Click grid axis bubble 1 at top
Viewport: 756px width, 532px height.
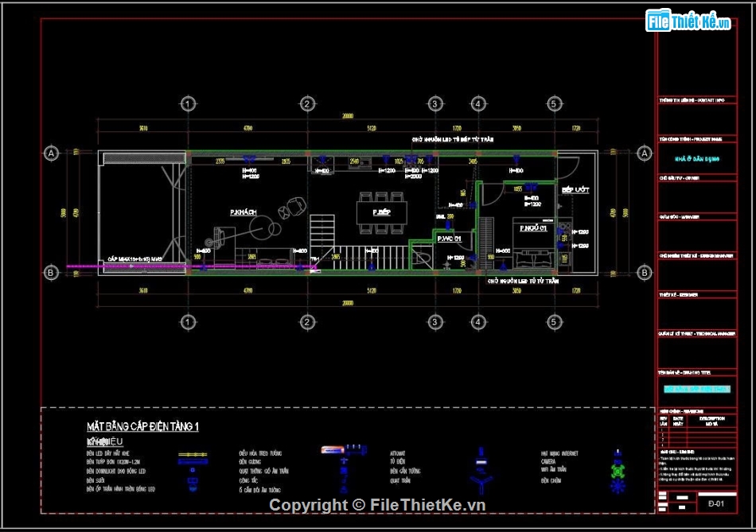[x=188, y=104]
